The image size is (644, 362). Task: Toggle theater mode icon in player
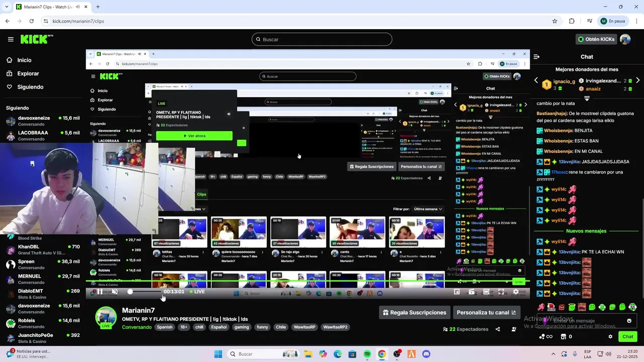[486, 292]
